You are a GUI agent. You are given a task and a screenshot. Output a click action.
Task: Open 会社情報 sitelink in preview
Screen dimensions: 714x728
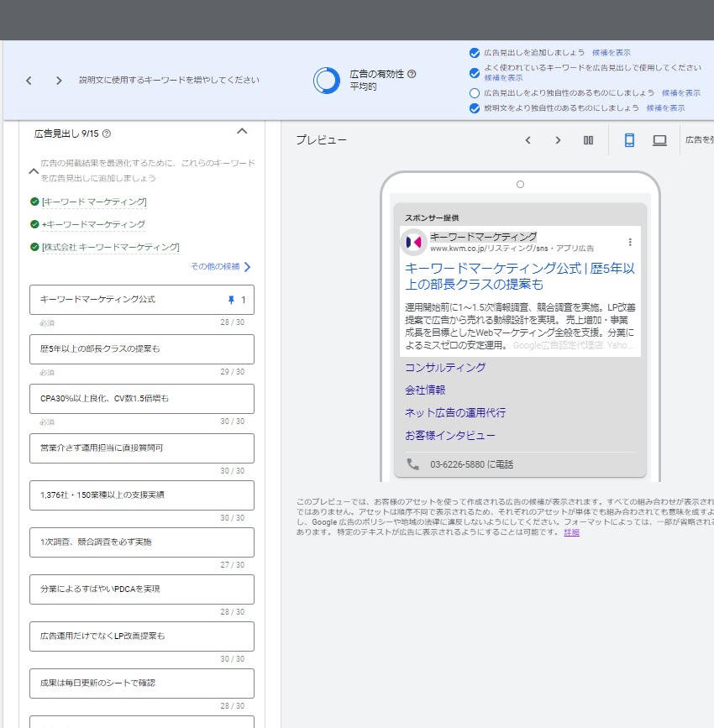pos(425,390)
